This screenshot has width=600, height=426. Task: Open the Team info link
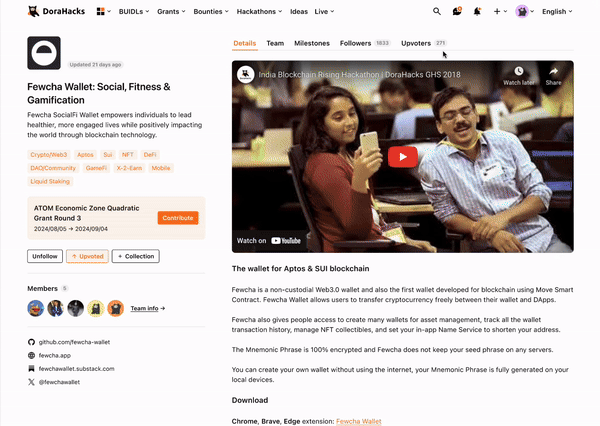pyautogui.click(x=148, y=308)
